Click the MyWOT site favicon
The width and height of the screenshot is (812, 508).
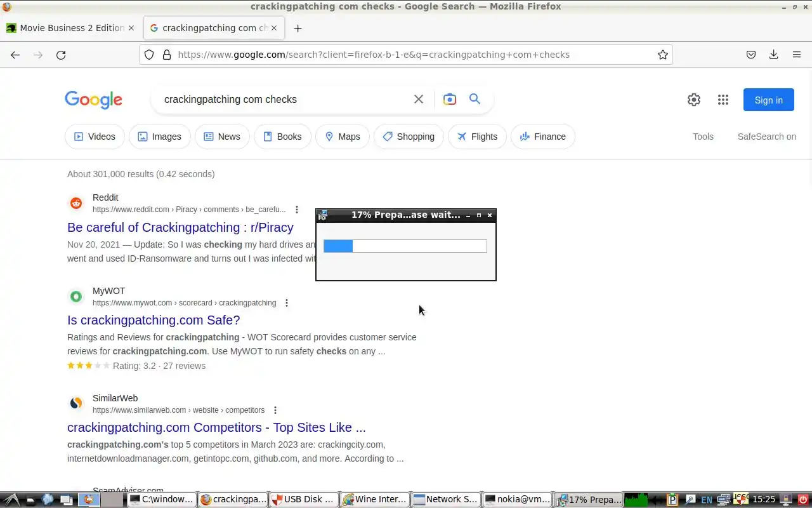click(x=76, y=297)
